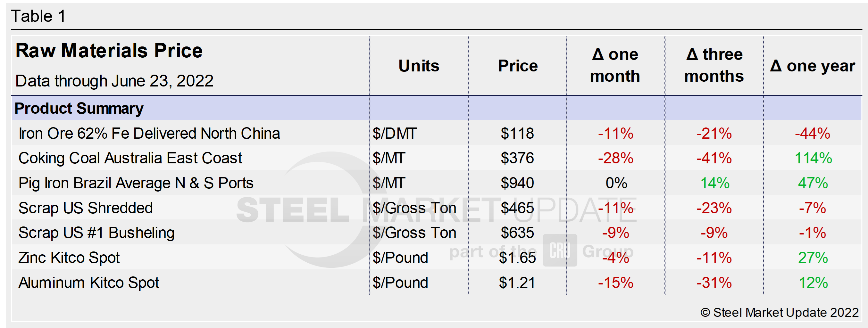Select the Product Summary row
This screenshot has height=328, width=868.
[x=79, y=109]
